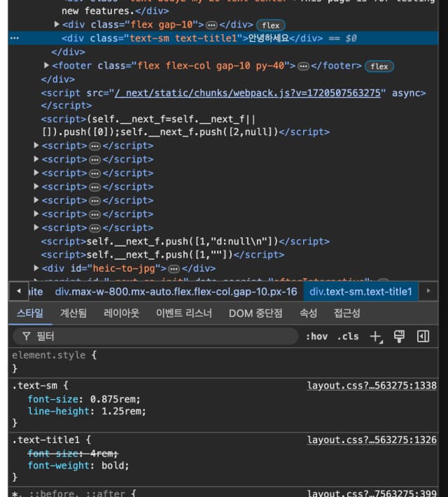The height and width of the screenshot is (497, 448).
Task: Expand the footer element node
Action: point(46,65)
